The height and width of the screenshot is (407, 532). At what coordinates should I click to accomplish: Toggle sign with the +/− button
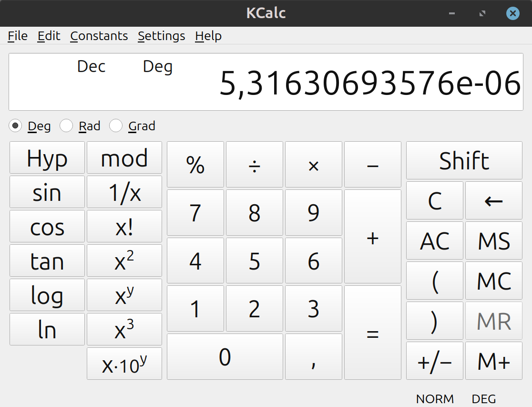tap(434, 361)
